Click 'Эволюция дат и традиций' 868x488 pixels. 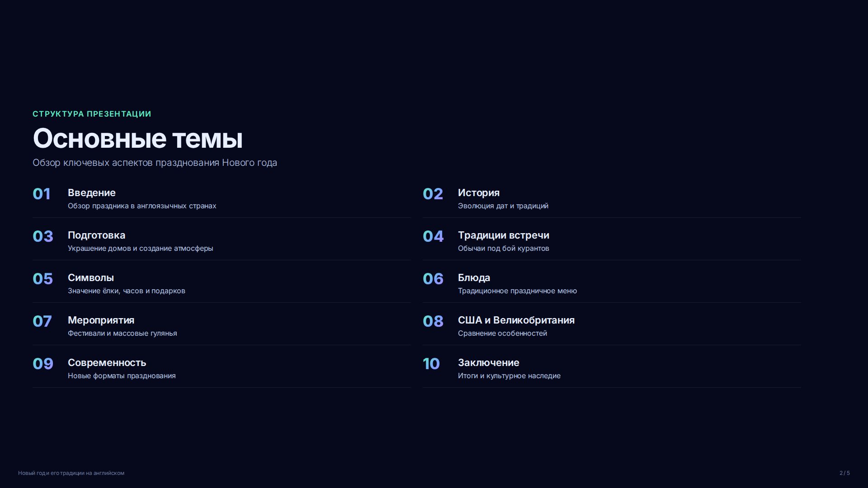(x=503, y=206)
